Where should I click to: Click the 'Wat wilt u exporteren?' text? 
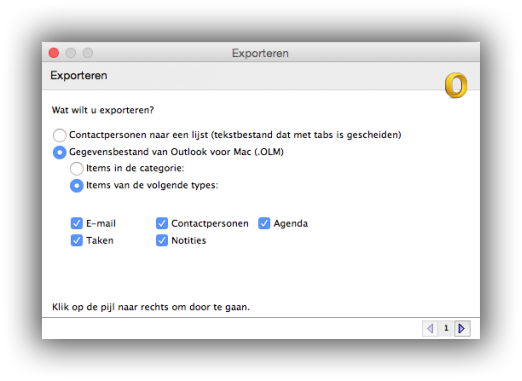pyautogui.click(x=103, y=110)
